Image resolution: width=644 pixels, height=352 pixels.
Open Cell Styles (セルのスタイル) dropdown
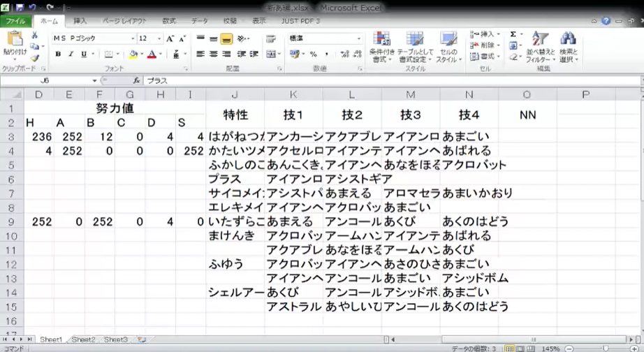point(448,47)
